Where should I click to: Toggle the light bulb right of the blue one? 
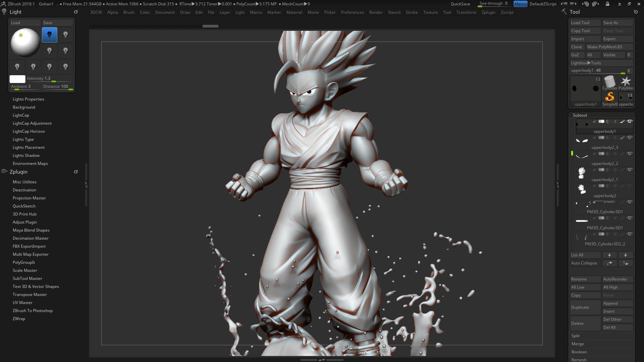(x=66, y=35)
